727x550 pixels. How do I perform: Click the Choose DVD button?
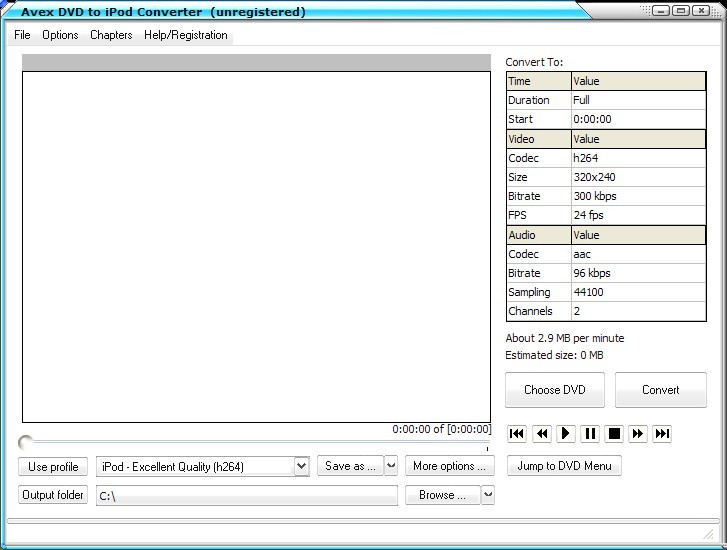[555, 390]
